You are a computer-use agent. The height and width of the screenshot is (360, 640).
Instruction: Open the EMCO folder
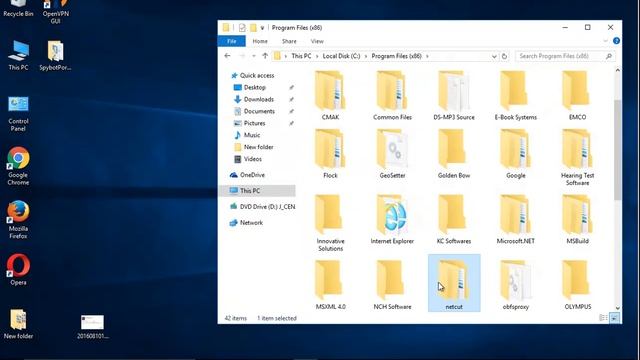pos(577,96)
